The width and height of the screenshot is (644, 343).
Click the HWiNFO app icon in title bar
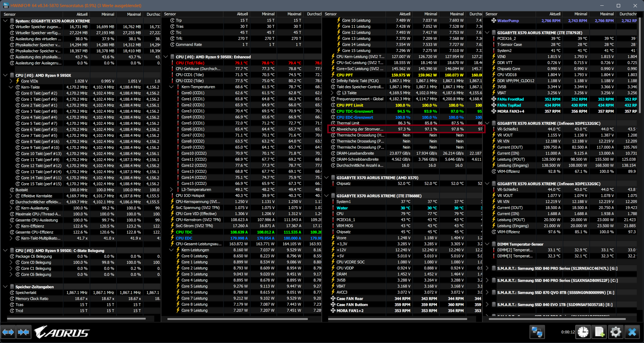click(x=6, y=5)
